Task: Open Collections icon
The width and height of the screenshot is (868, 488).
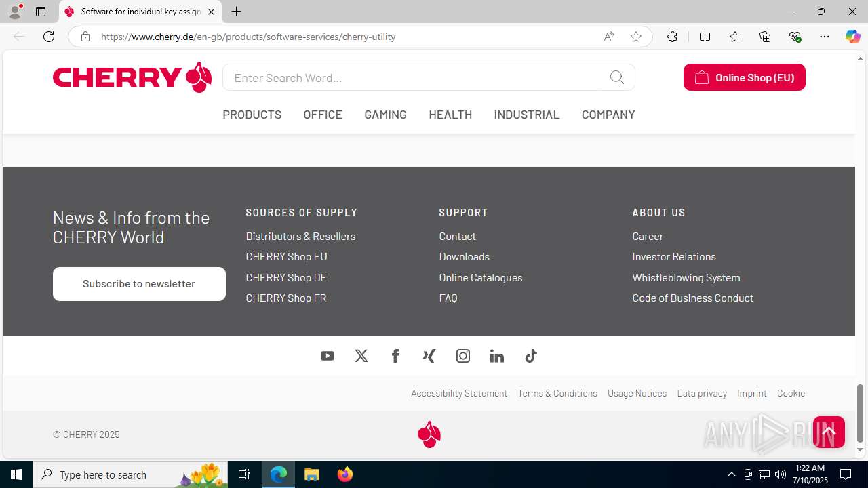Action: coord(765,37)
